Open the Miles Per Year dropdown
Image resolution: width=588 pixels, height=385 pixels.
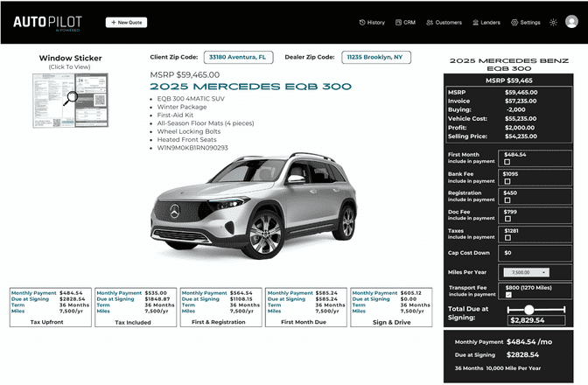click(527, 272)
